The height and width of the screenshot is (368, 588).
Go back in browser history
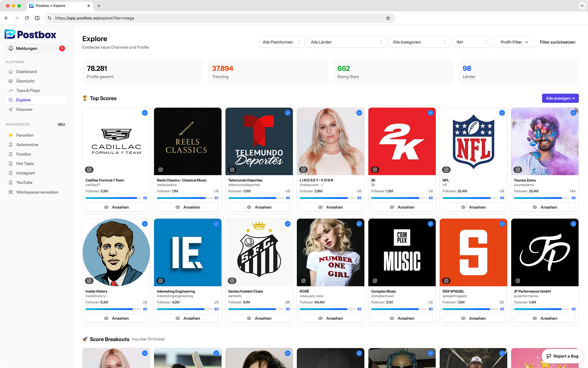click(x=6, y=18)
